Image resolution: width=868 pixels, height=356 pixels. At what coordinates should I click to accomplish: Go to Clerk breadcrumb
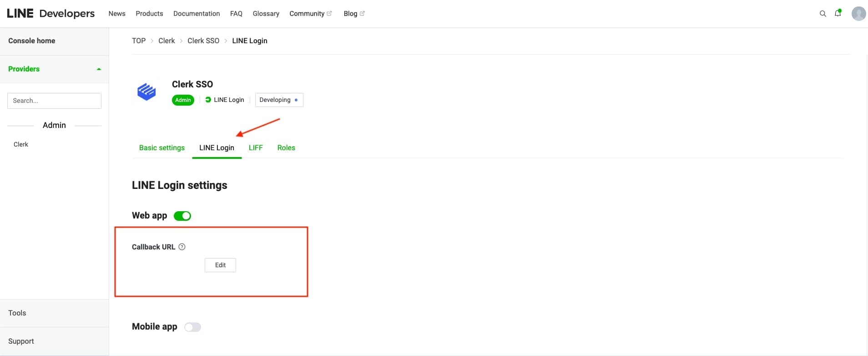coord(167,41)
